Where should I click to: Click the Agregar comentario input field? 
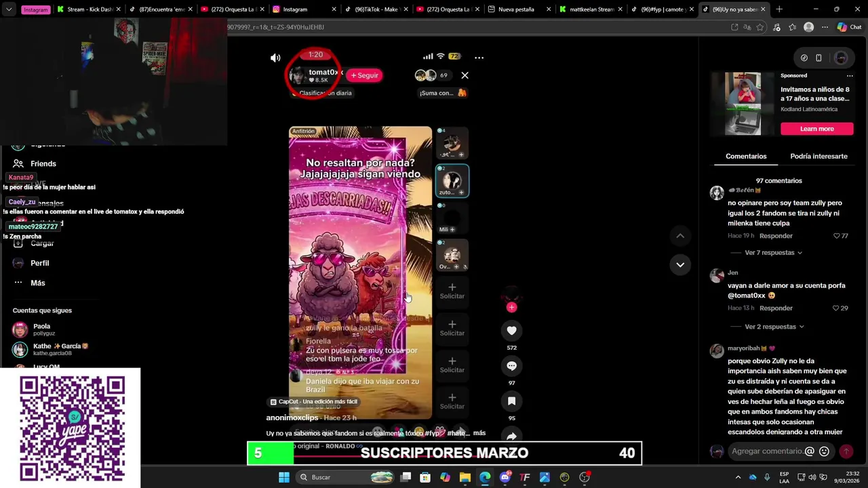766,451
